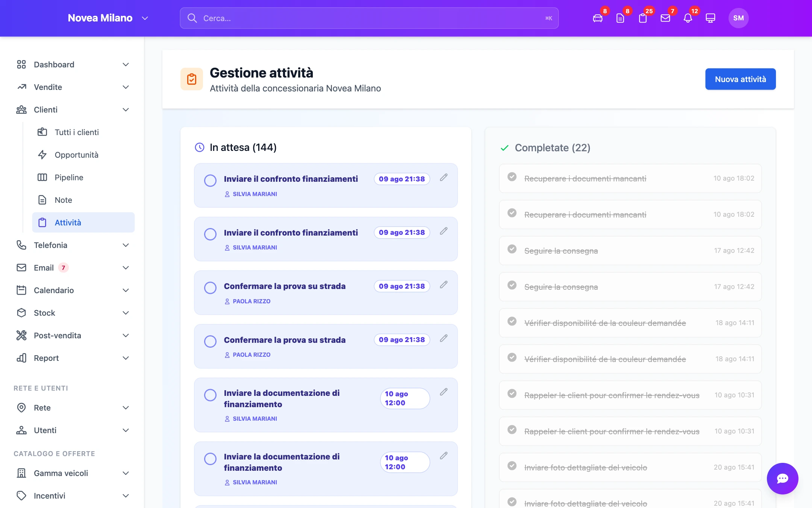Click the Gestione attività clipboard icon
The height and width of the screenshot is (508, 812).
pyautogui.click(x=192, y=79)
